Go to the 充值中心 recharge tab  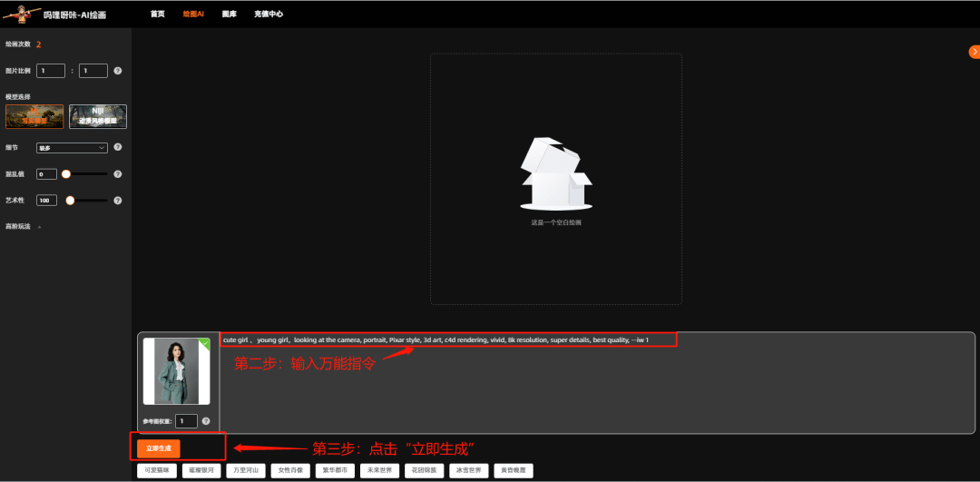click(x=269, y=14)
